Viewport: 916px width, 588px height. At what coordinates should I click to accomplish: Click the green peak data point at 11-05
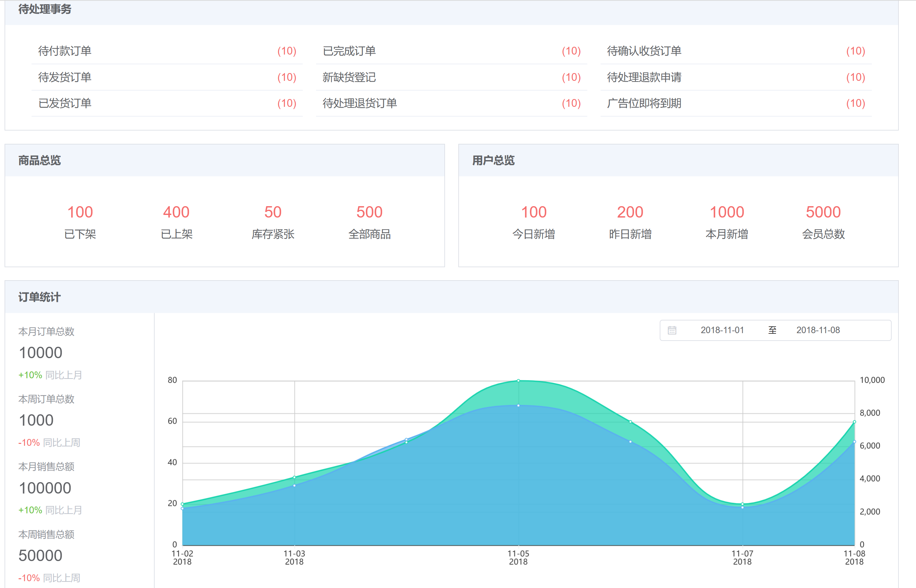tap(518, 381)
